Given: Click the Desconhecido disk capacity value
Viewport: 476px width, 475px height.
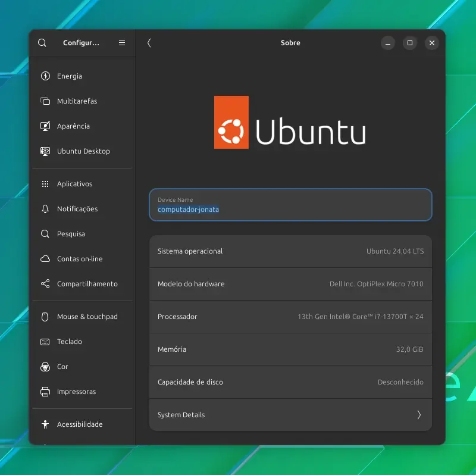Looking at the screenshot, I should 400,382.
